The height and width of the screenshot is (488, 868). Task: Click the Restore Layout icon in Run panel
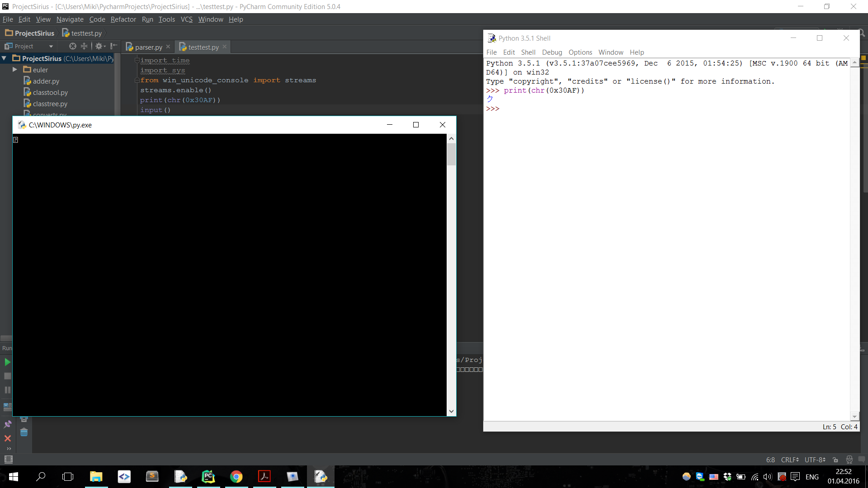[x=7, y=407]
